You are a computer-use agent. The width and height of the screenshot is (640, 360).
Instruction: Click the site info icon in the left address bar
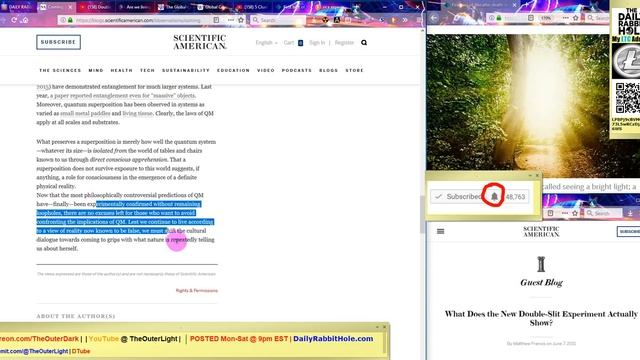click(63, 20)
